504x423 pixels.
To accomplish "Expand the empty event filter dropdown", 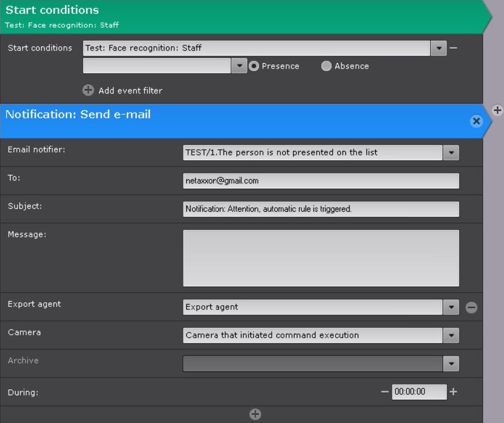I will [239, 66].
